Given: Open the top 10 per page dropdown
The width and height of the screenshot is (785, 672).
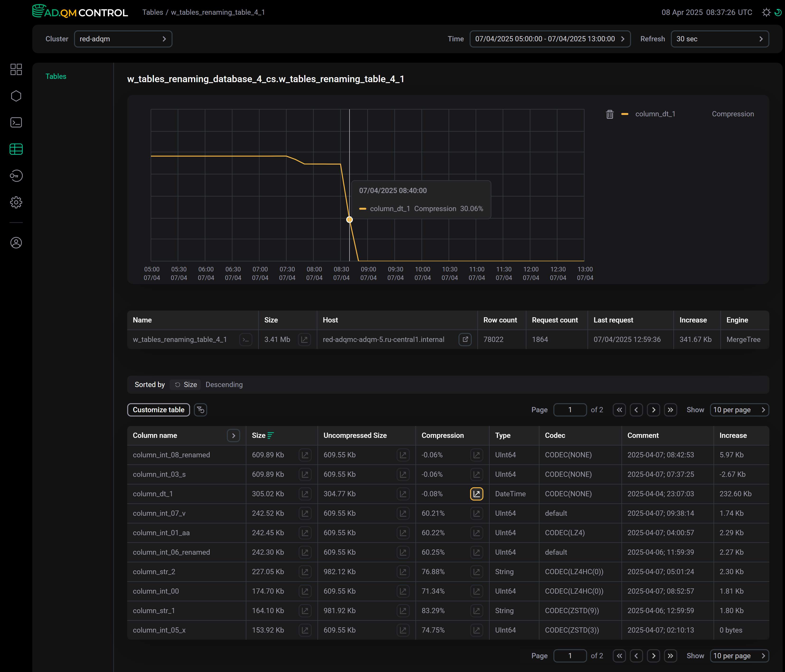Looking at the screenshot, I should [x=739, y=410].
